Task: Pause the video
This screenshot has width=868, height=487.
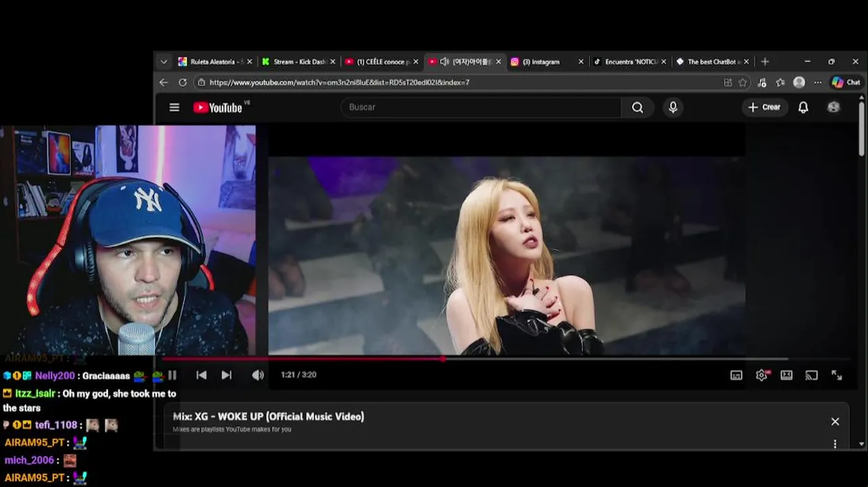Action: click(172, 375)
